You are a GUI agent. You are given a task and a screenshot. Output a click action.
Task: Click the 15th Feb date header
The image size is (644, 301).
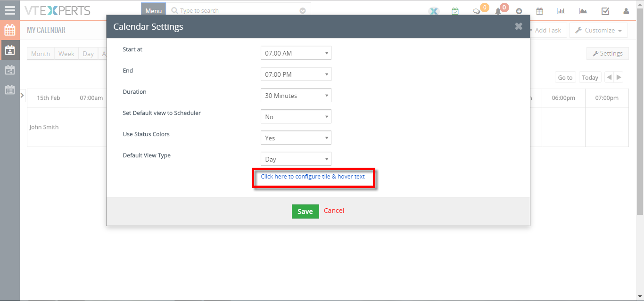pos(49,98)
